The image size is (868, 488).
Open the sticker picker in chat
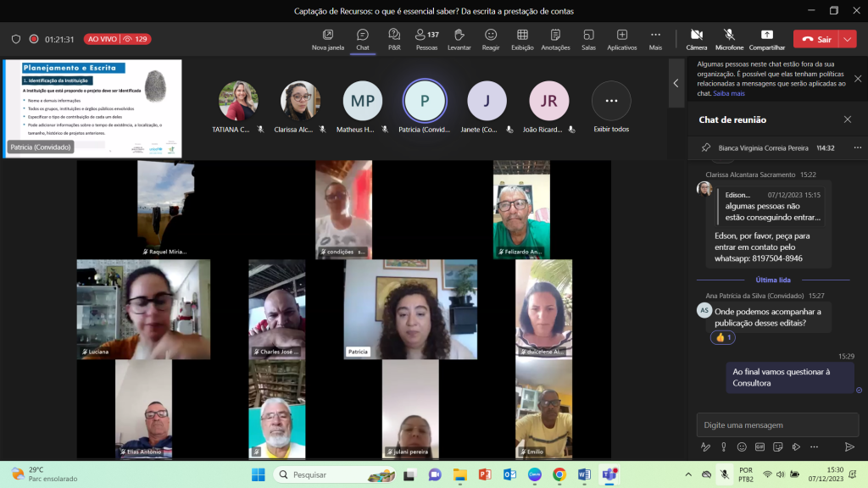click(x=778, y=446)
